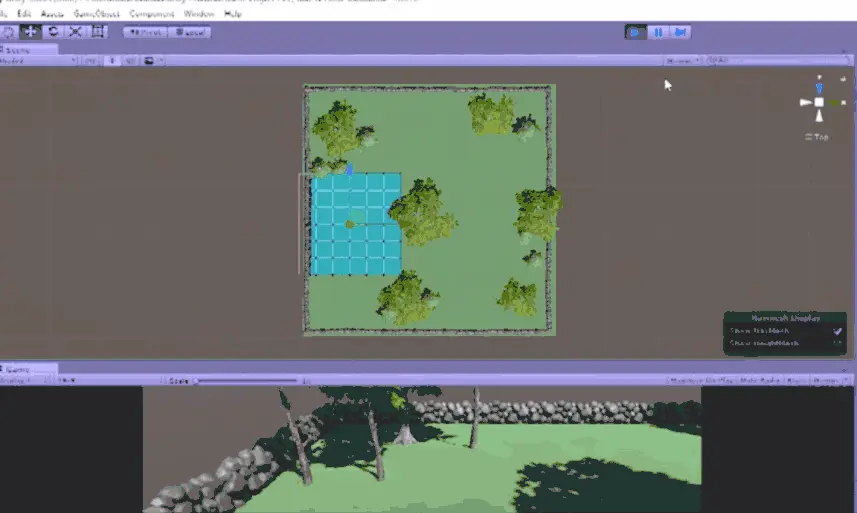Toggle scene audio button
The height and width of the screenshot is (513, 857).
coord(130,61)
